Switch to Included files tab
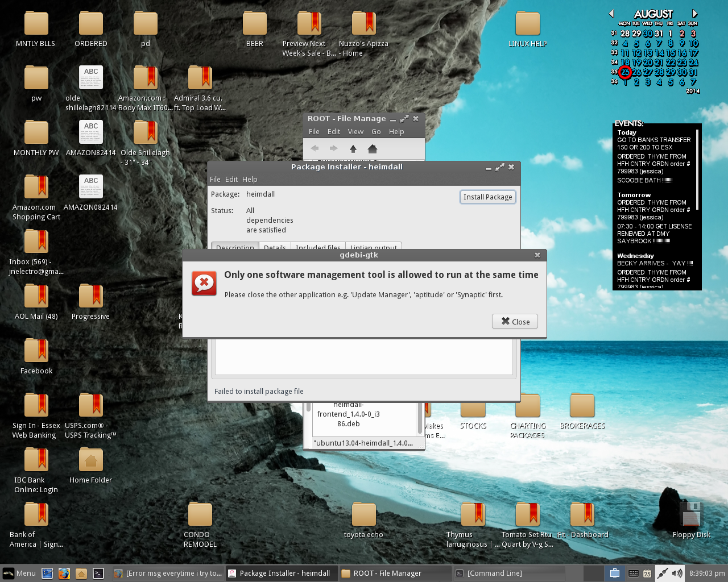The width and height of the screenshot is (728, 582). pyautogui.click(x=318, y=247)
